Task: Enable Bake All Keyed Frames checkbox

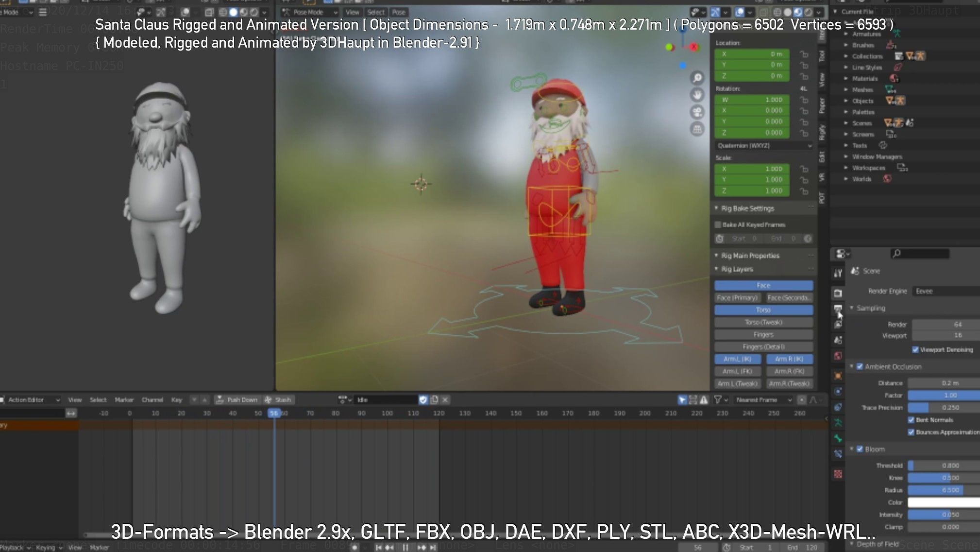Action: click(718, 224)
